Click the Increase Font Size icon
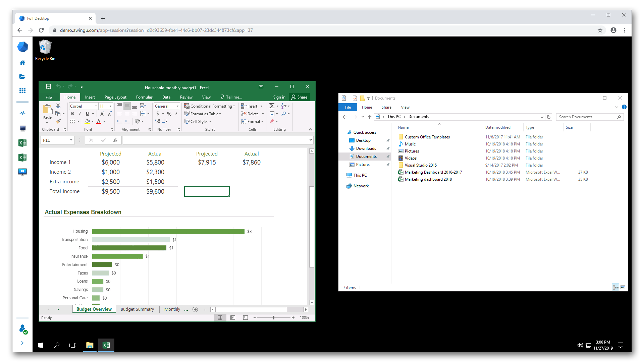Viewport: 644px width, 362px height. (x=102, y=114)
